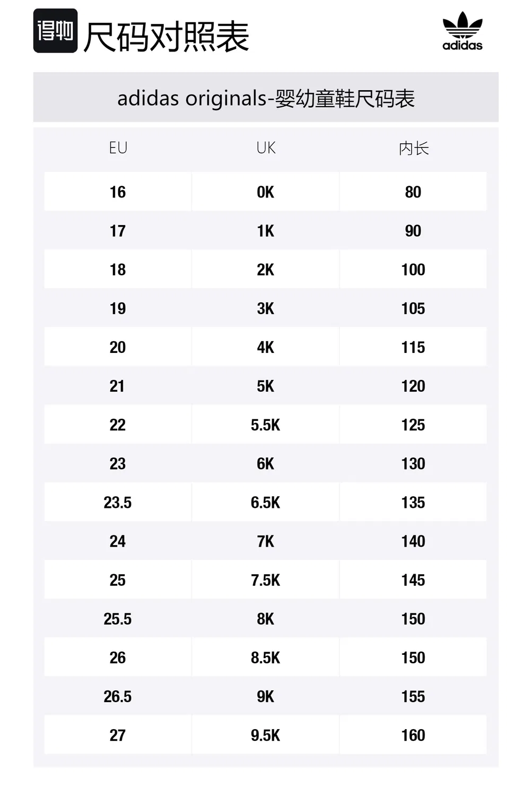Click the 内长 column header
532x796 pixels.
(413, 148)
